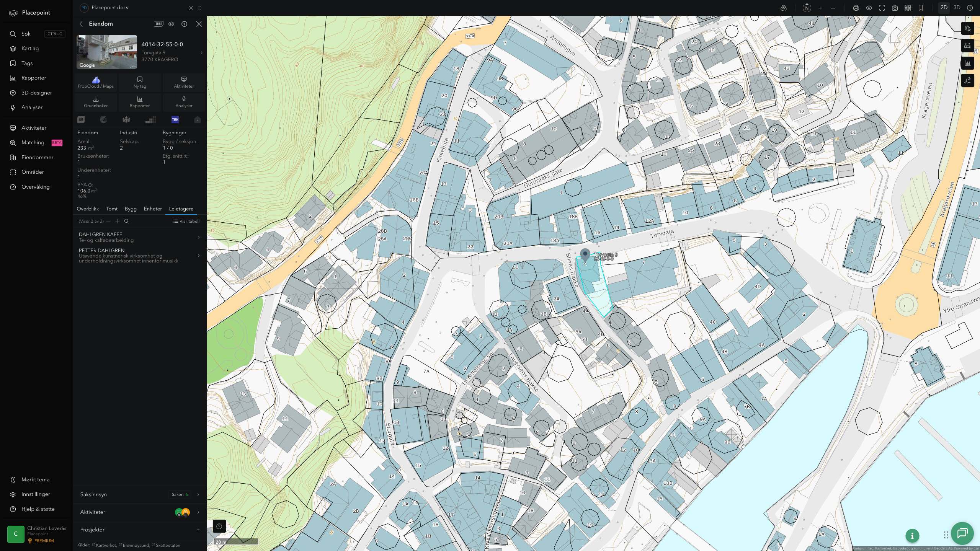This screenshot has height=551, width=980.
Task: Toggle map layer visibility eye in top bar
Action: [x=869, y=8]
